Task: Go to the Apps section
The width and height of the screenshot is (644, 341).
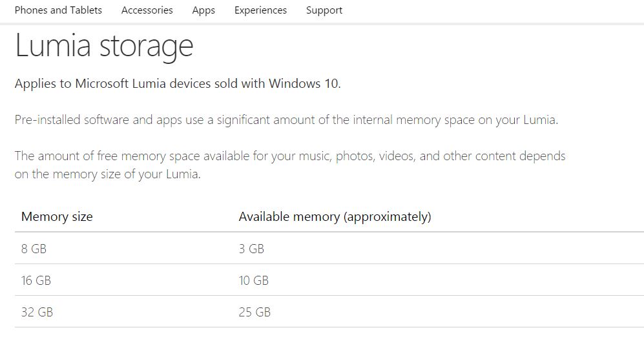Action: pos(203,11)
